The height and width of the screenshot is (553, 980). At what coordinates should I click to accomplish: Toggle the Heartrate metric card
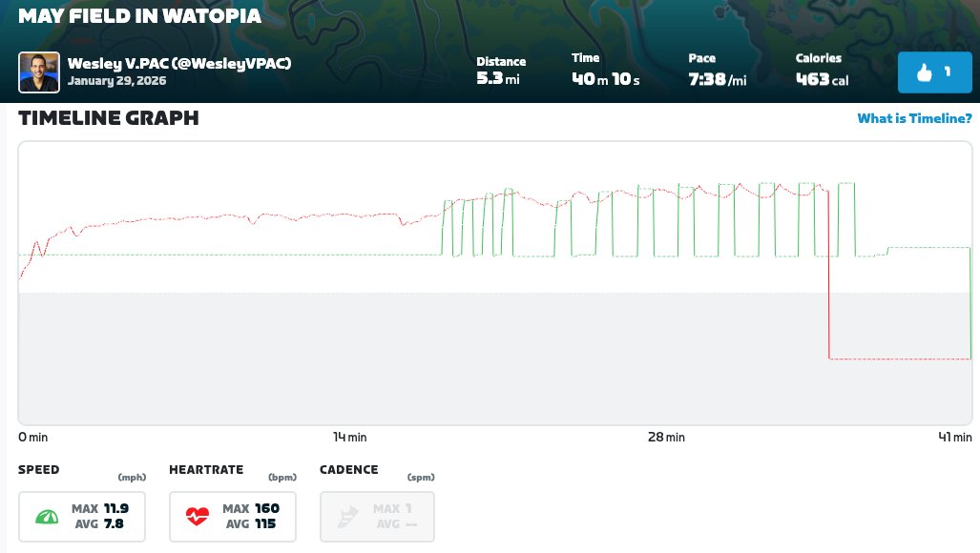click(233, 516)
